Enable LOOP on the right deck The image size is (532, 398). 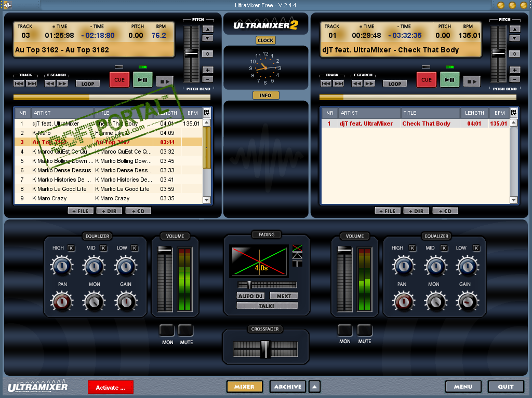tap(395, 84)
